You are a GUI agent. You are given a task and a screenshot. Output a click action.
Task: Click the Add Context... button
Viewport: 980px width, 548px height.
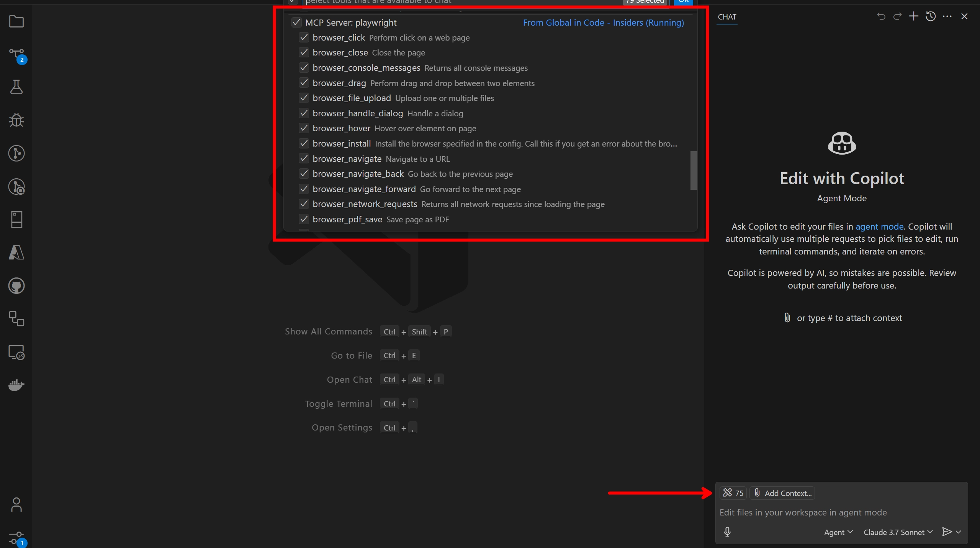click(x=782, y=493)
